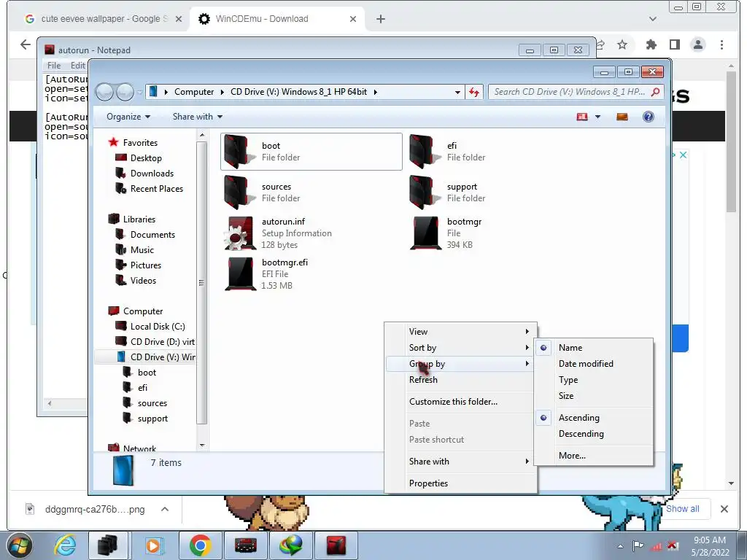Open the Organize dropdown

coord(128,117)
